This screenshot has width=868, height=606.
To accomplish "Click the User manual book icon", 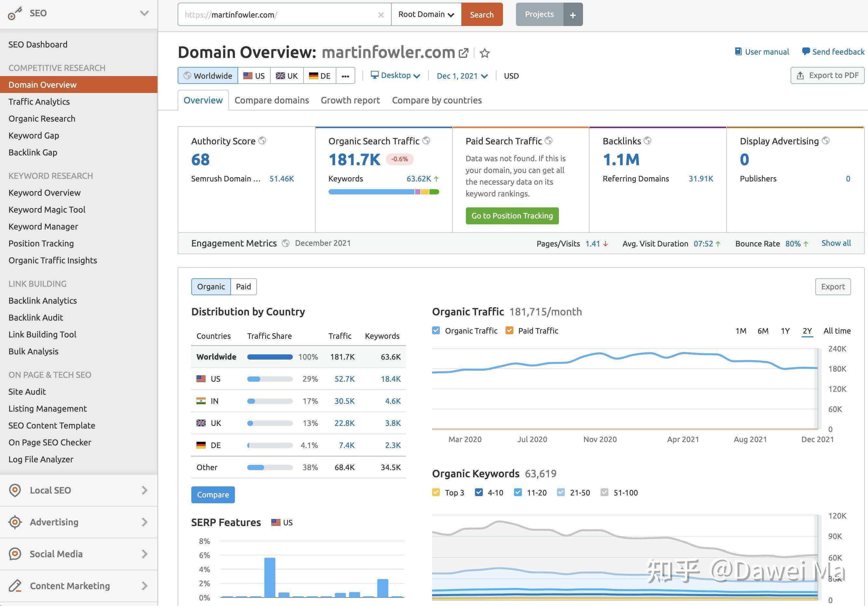I will tap(738, 51).
